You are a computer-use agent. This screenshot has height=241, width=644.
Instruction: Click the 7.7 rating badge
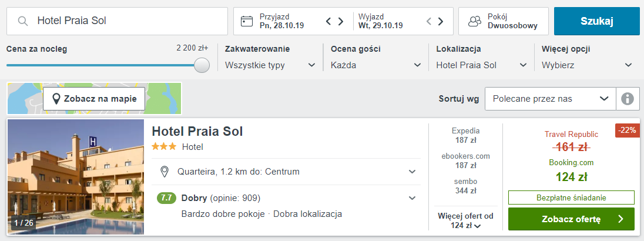tap(166, 198)
